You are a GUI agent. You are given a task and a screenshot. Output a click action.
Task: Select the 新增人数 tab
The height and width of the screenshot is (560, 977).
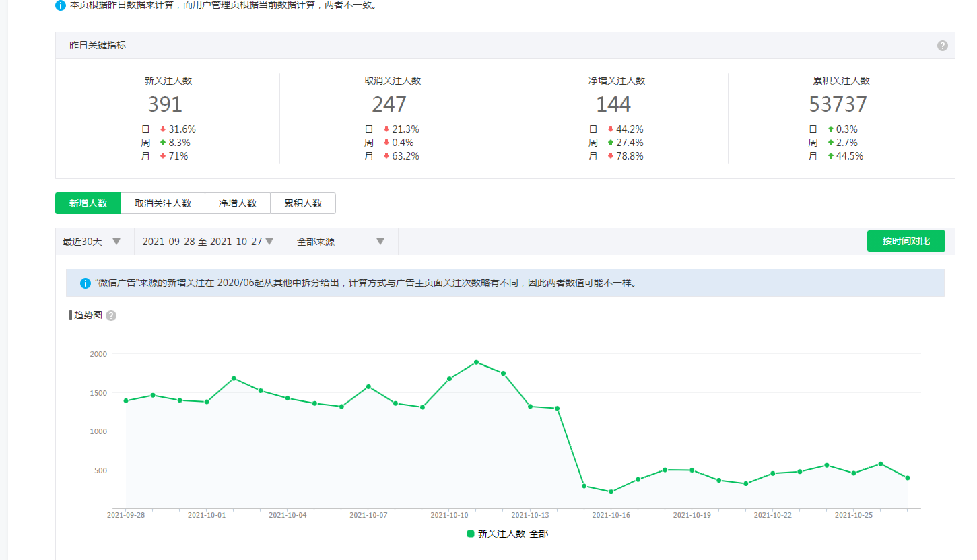tap(88, 203)
